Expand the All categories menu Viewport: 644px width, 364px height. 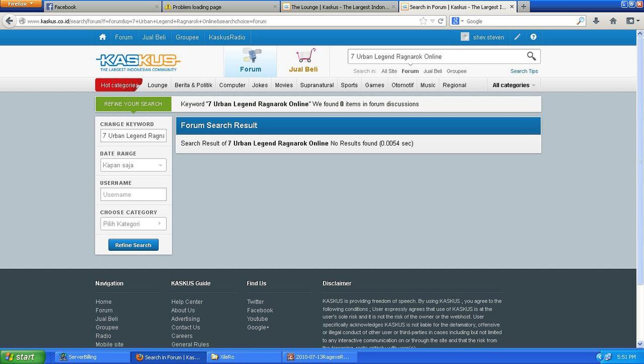[514, 85]
